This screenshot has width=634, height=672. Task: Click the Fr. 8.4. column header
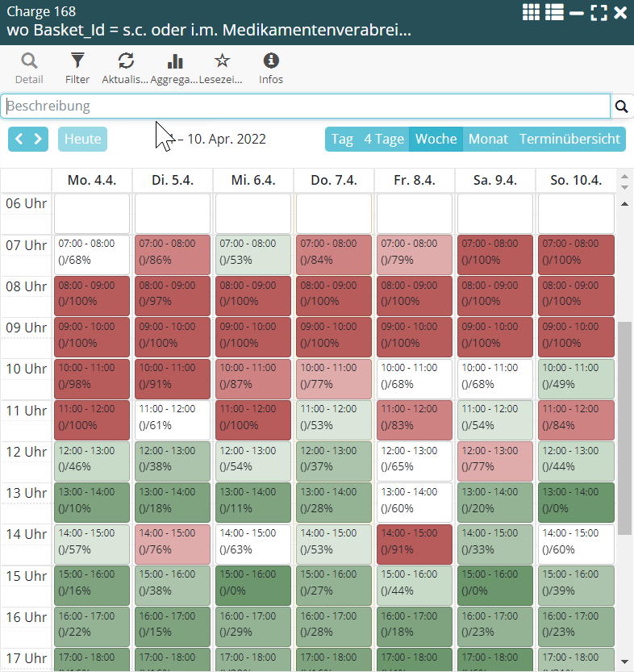pos(414,180)
